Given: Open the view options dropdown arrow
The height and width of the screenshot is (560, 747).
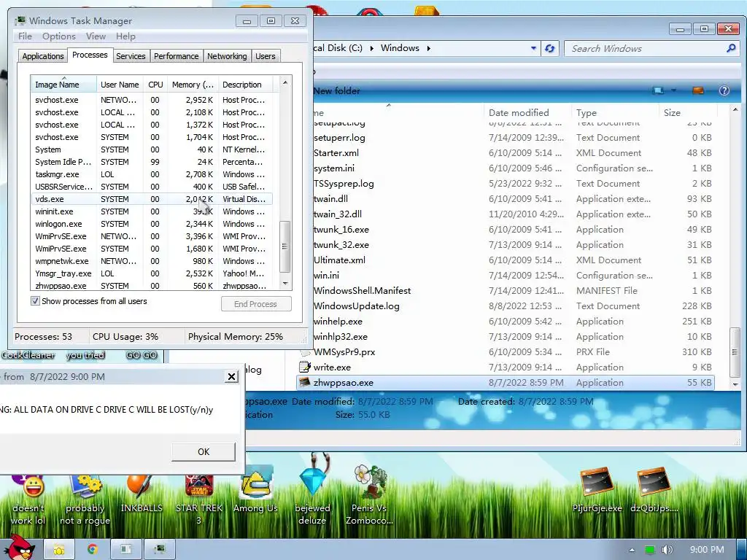Looking at the screenshot, I should [673, 90].
